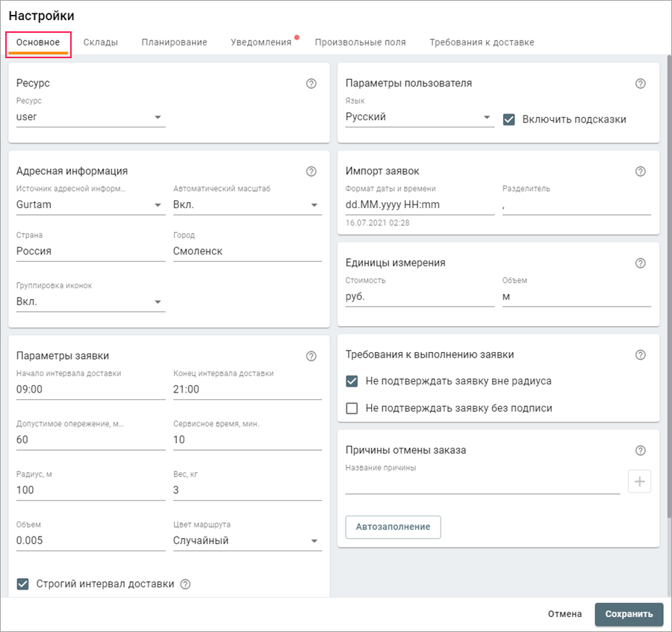This screenshot has height=632, width=672.
Task: Click help icon in Адресная информация section
Action: [x=311, y=172]
